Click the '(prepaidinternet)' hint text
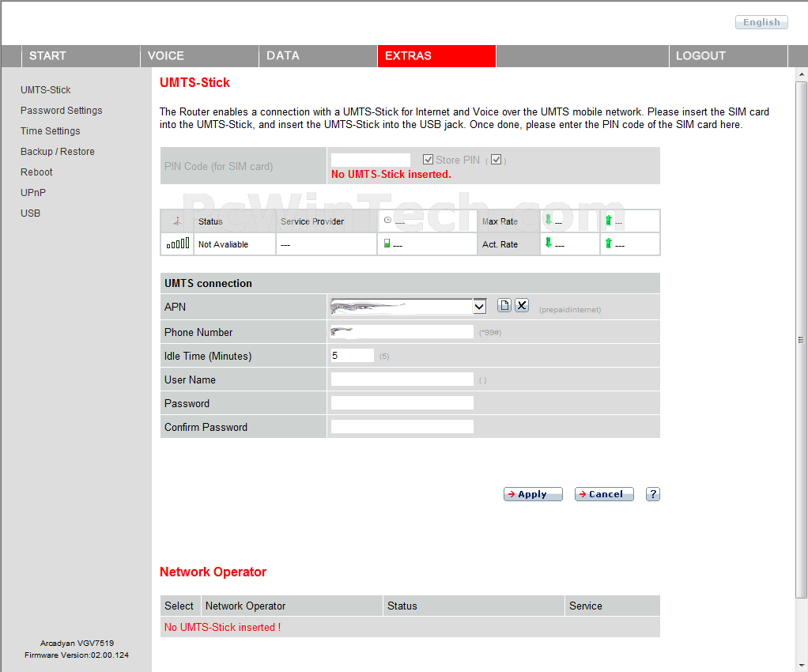This screenshot has width=808, height=672. (x=570, y=310)
